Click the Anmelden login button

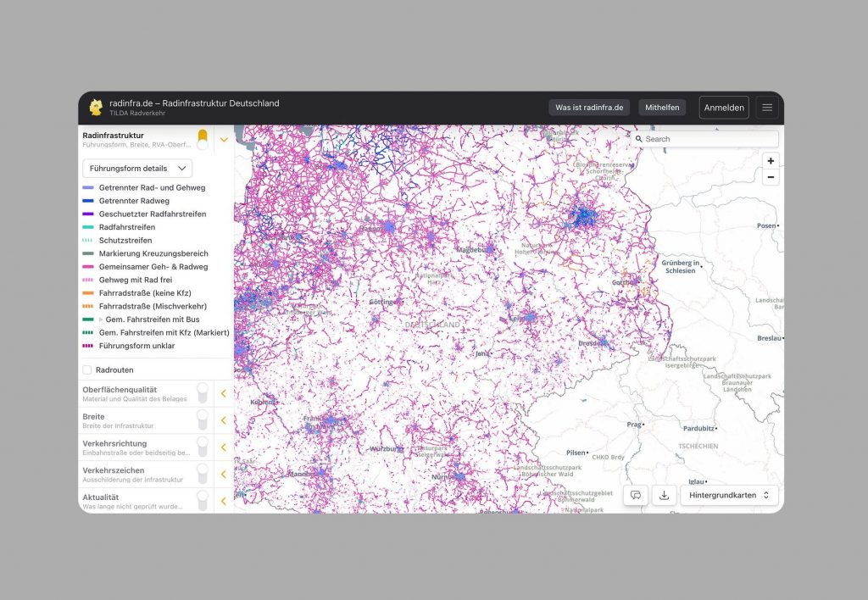[x=724, y=108]
